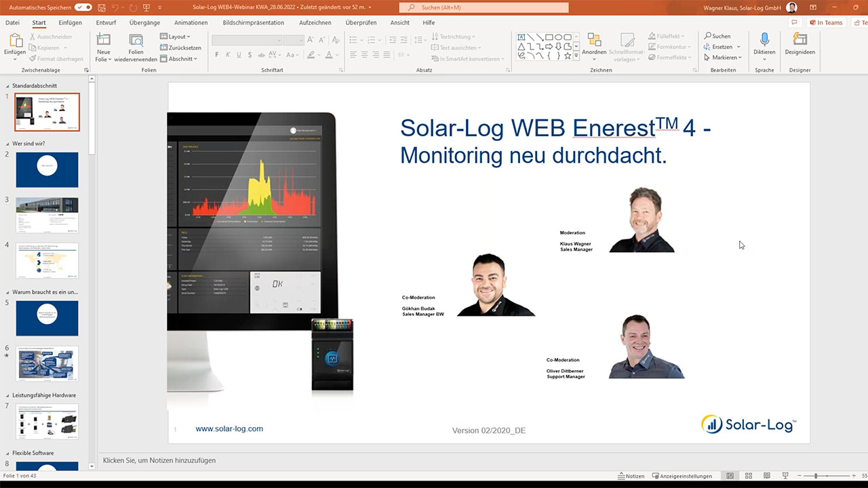Select the oval shape in shapes gallery
This screenshot has width=868, height=488.
point(558,37)
